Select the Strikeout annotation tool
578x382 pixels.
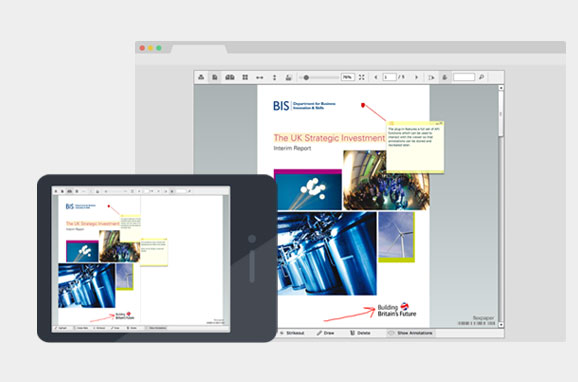[x=292, y=333]
